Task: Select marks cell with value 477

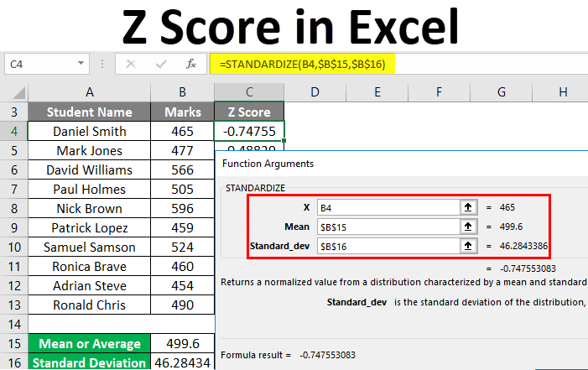Action: [x=182, y=150]
